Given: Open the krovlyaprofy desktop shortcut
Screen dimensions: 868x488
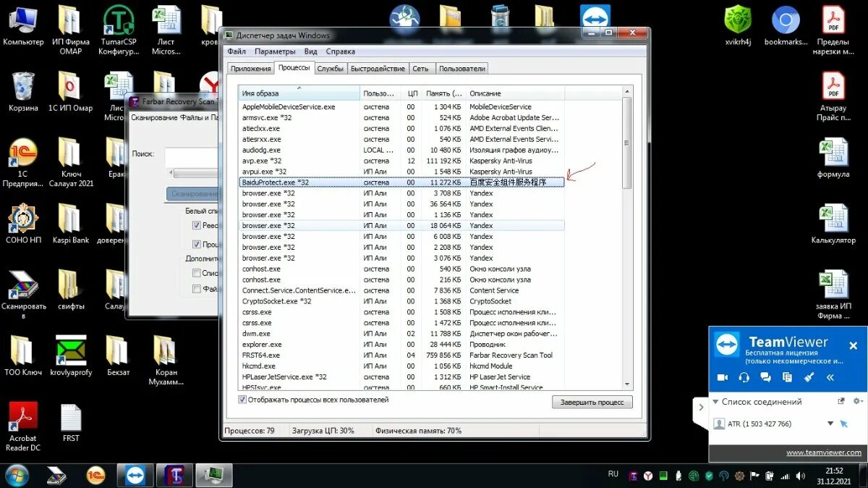Looking at the screenshot, I should pyautogui.click(x=71, y=356).
